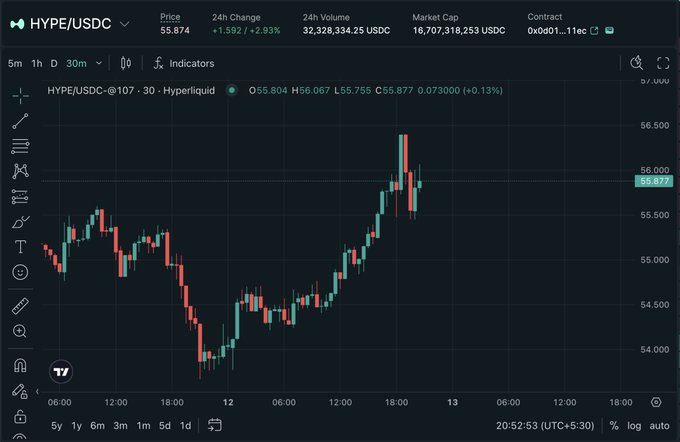
Task: Open the candlestick chart type selector
Action: point(126,63)
